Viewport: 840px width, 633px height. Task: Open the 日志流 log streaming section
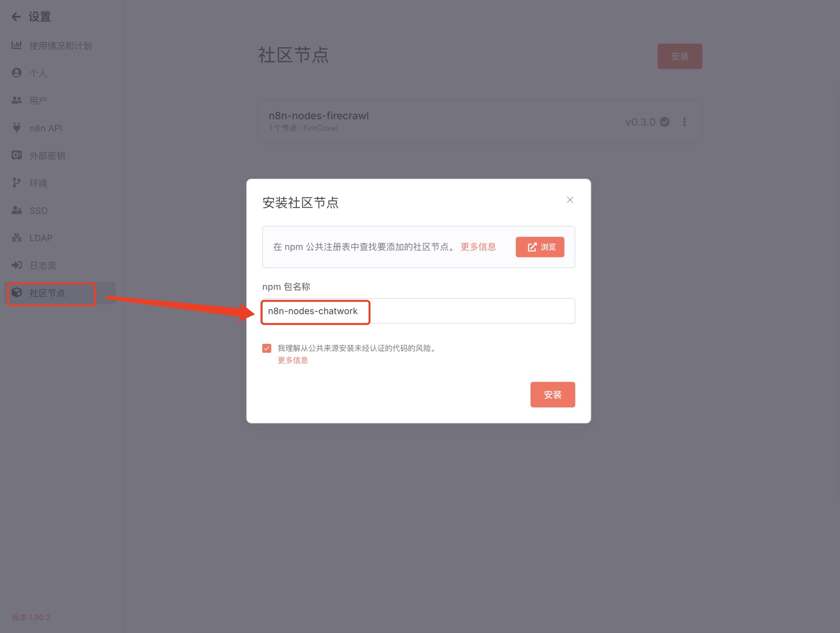coord(17,265)
